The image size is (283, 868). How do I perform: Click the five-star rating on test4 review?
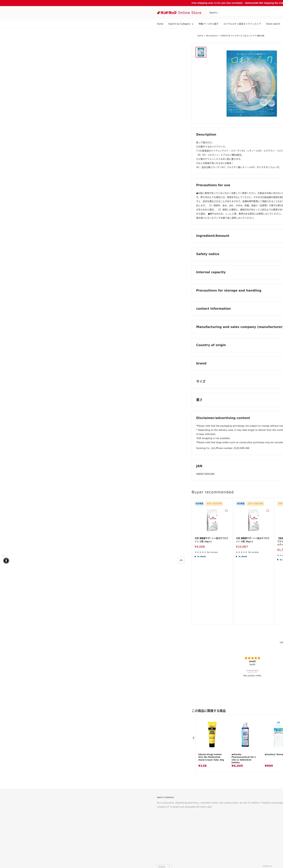[x=252, y=658]
